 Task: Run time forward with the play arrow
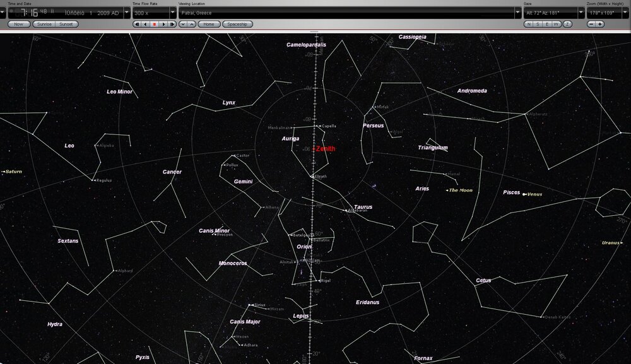coord(163,24)
